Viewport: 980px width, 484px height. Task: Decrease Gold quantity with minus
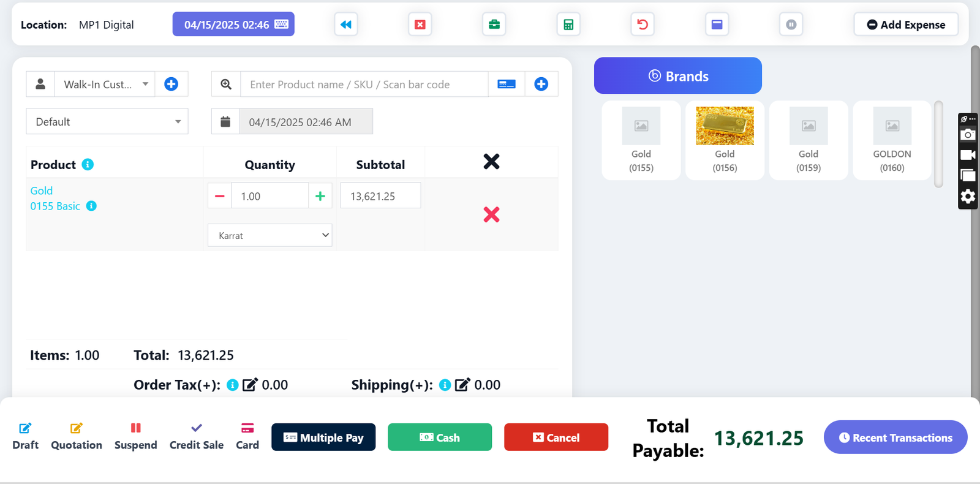220,196
